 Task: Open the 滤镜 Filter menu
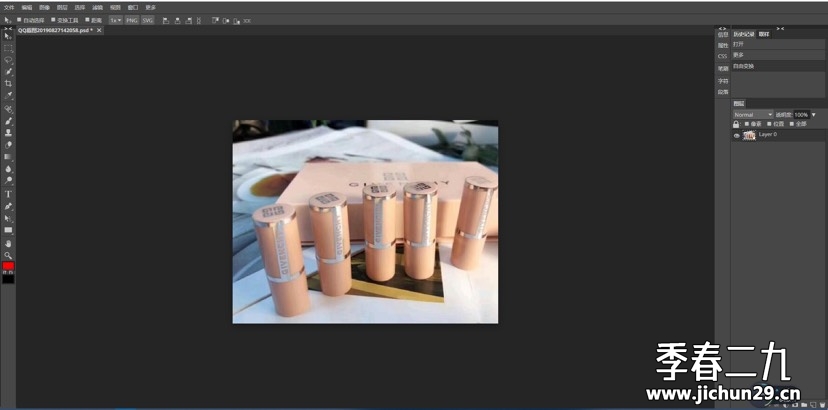(97, 8)
